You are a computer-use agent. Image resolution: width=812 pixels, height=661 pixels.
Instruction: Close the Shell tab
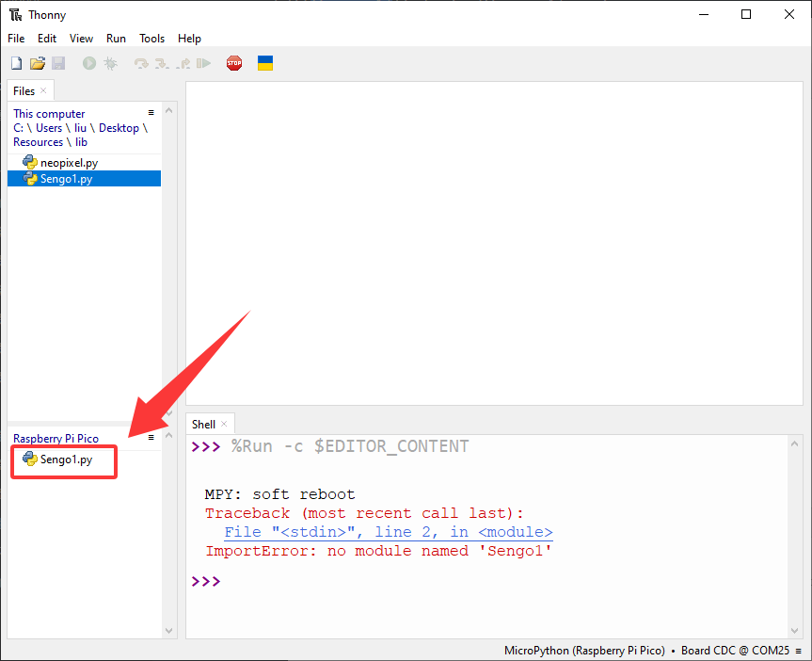click(224, 424)
